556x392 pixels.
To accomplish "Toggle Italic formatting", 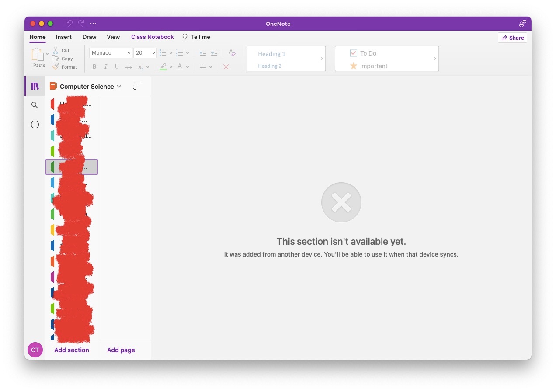I will [106, 67].
